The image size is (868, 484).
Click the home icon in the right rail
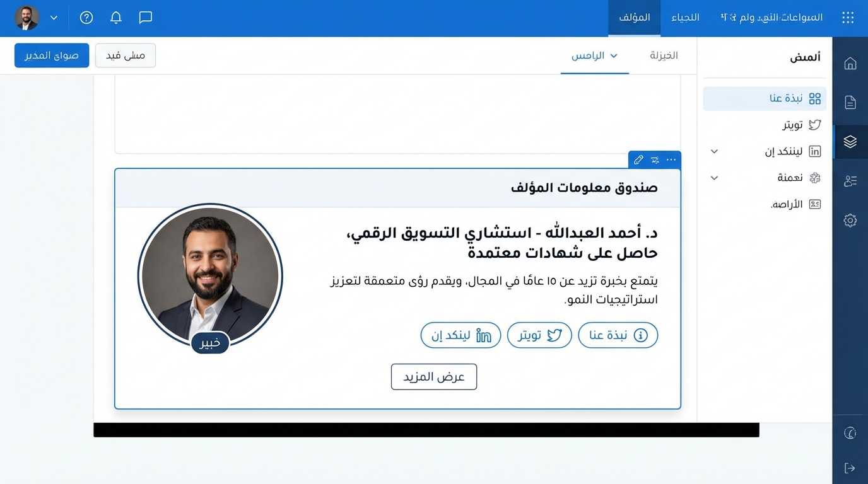pyautogui.click(x=850, y=63)
